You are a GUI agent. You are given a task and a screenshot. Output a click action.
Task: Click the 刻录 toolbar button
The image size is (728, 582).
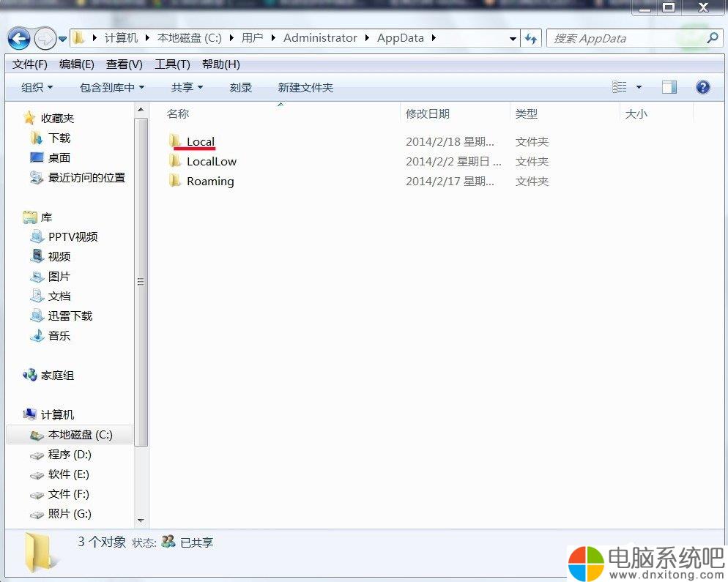tap(240, 87)
